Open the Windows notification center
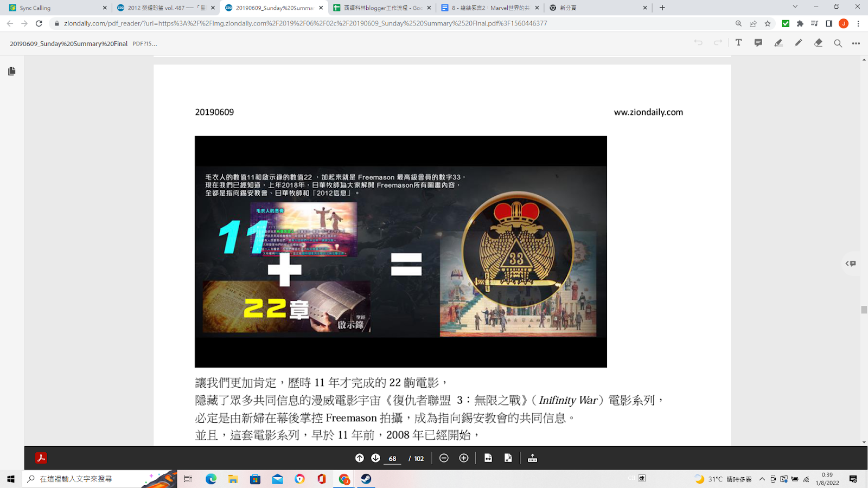This screenshot has height=488, width=868. (853, 479)
